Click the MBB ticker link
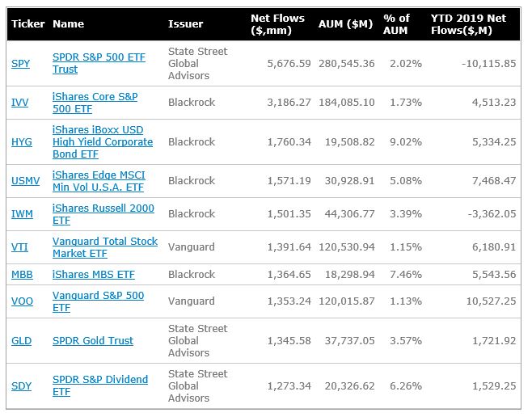This screenshot has width=532, height=417. (22, 274)
